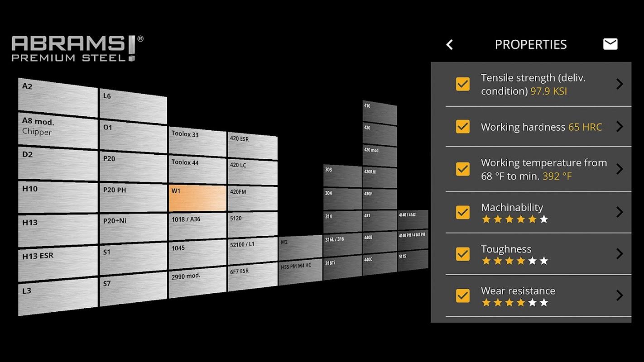
Task: Select the 431 steel tile
Action: (x=380, y=221)
